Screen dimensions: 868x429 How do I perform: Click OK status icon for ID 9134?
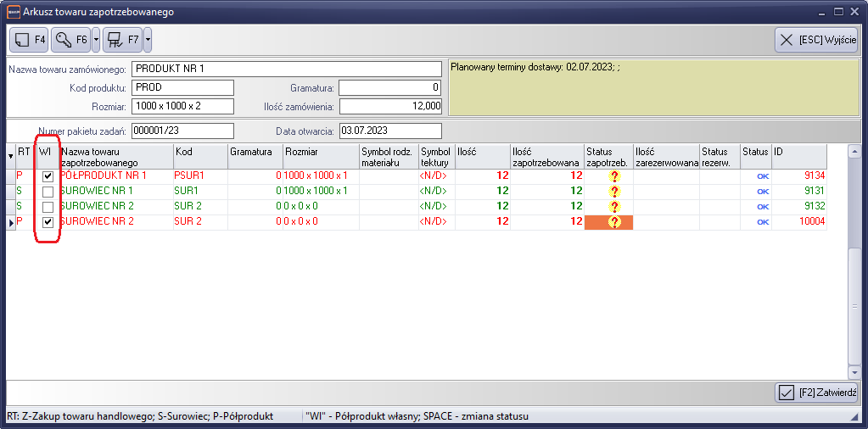pyautogui.click(x=762, y=175)
